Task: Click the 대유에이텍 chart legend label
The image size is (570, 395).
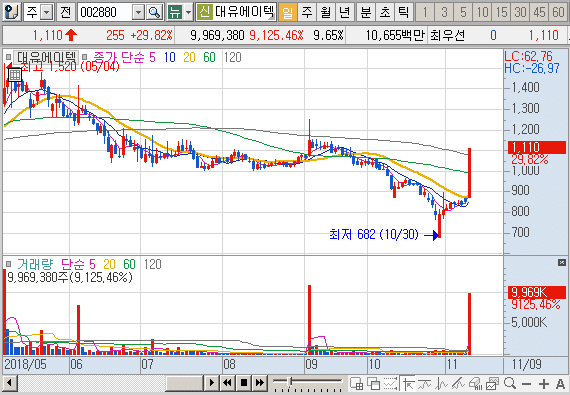Action: [46, 57]
